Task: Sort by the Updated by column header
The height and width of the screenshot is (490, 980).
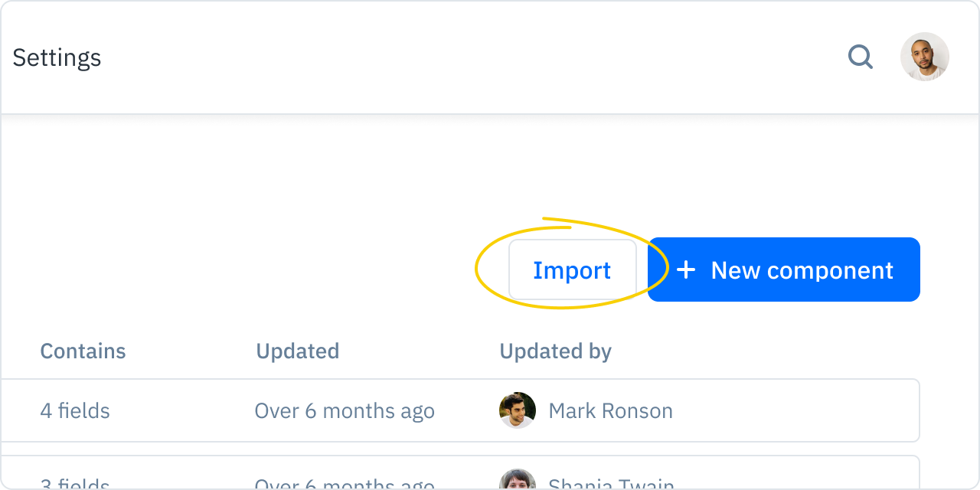Action: [x=555, y=351]
